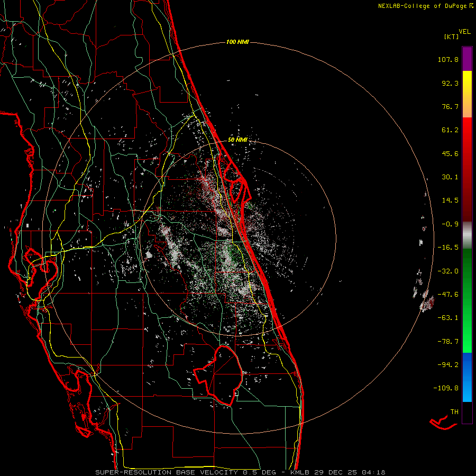Click the TH label beside the color bar
Viewport: 476px width, 476px height.
454,412
